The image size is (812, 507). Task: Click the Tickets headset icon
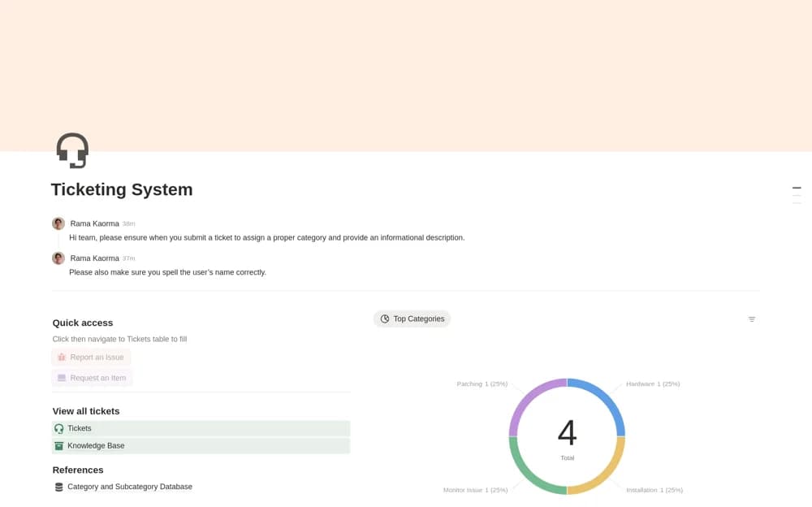59,429
